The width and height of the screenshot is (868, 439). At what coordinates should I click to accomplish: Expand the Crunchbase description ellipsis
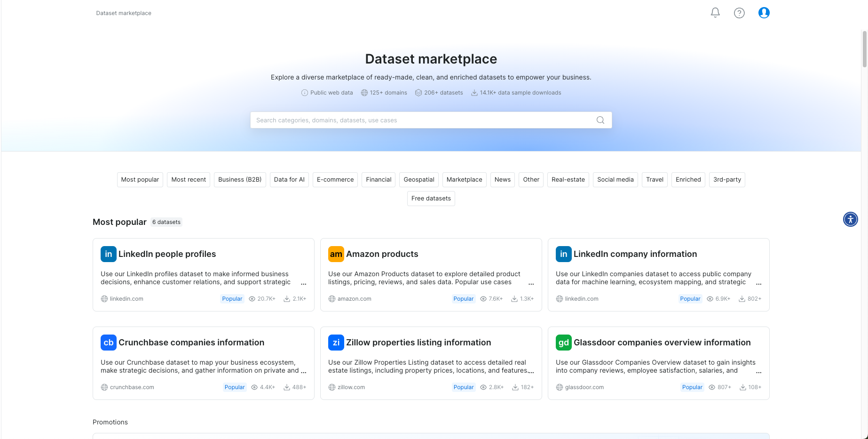[x=304, y=372]
